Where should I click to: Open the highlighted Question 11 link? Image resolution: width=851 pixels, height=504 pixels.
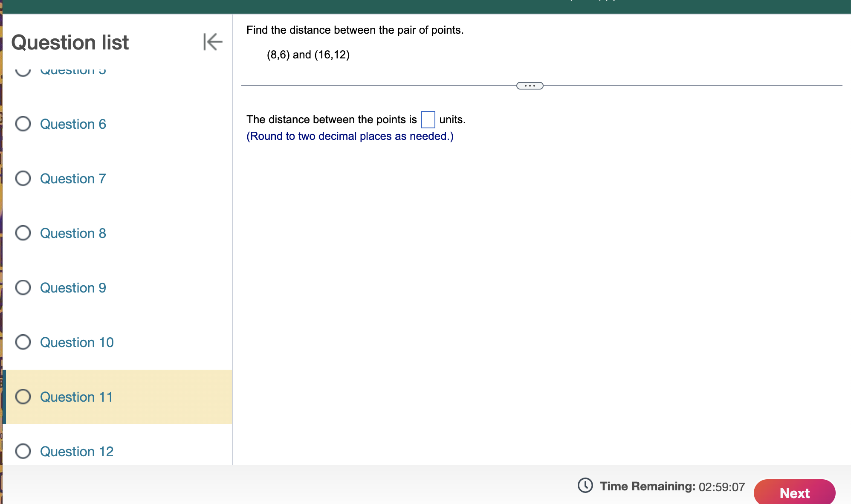(x=77, y=397)
